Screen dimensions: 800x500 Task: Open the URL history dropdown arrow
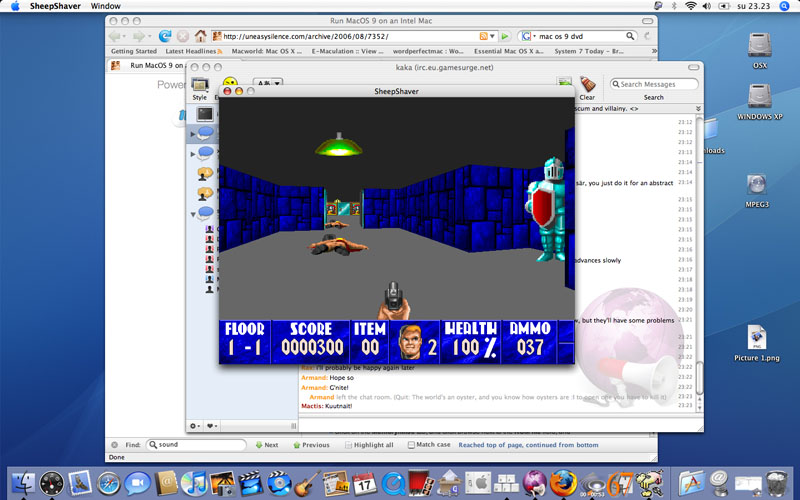492,36
